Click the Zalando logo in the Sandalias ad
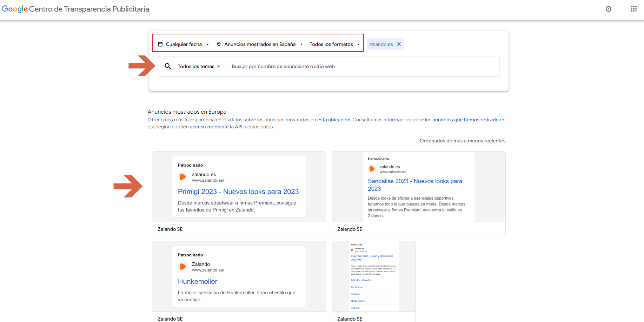This screenshot has height=322, width=644. pyautogui.click(x=372, y=169)
